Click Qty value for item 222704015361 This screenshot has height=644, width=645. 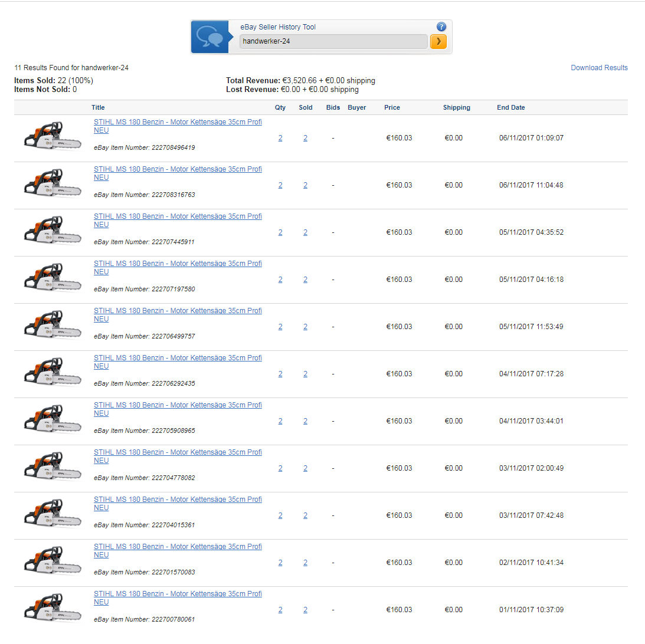point(280,515)
